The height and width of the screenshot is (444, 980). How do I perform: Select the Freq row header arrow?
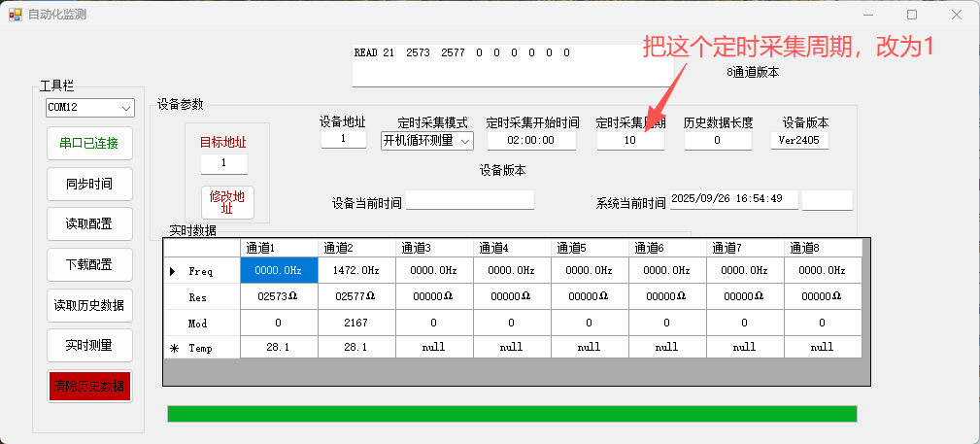click(173, 271)
